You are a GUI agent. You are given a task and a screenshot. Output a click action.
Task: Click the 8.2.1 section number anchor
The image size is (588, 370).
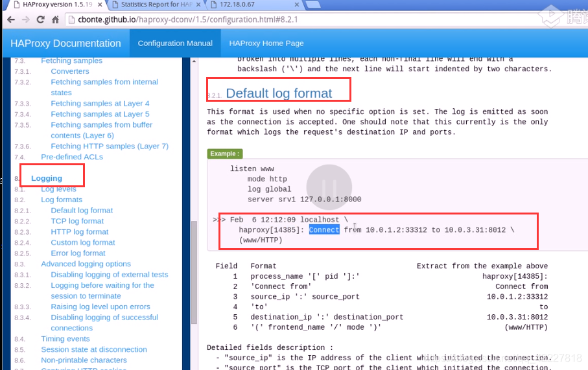coord(215,96)
